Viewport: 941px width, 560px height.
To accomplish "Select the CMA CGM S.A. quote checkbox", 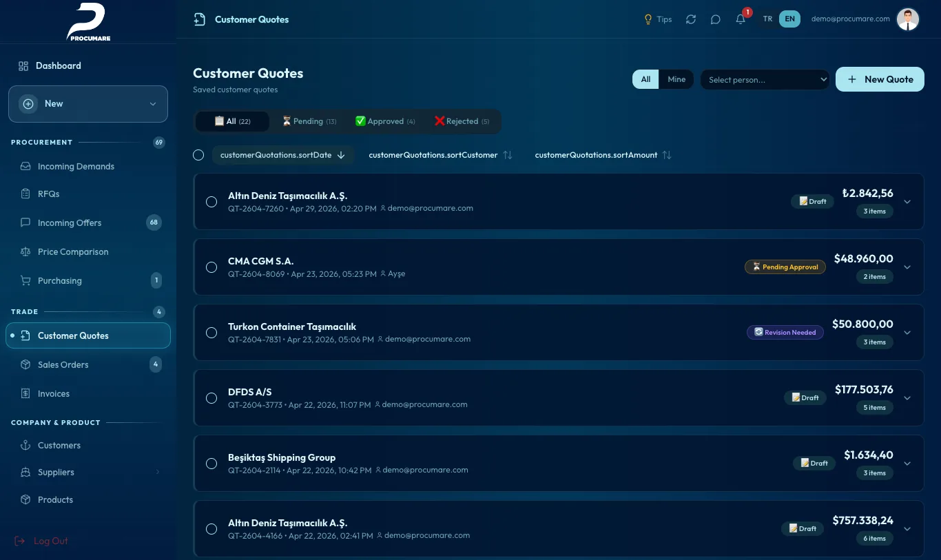I will [x=211, y=267].
